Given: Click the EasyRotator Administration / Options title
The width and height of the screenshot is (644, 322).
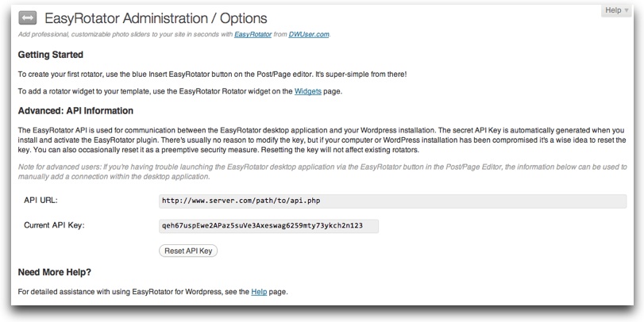Looking at the screenshot, I should (x=156, y=17).
